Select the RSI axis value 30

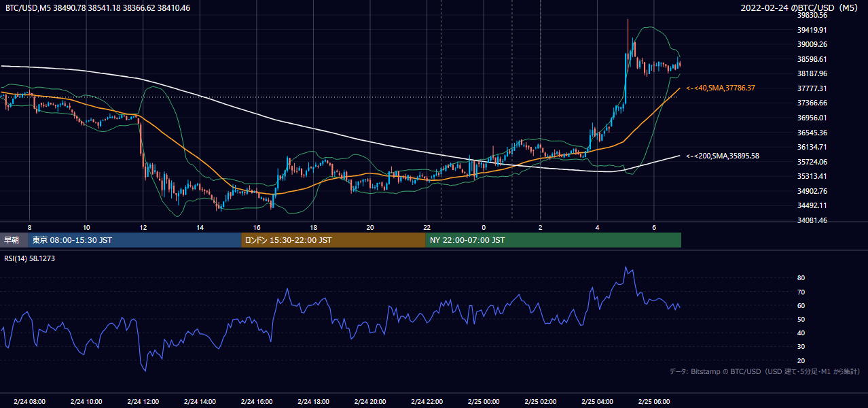click(801, 347)
